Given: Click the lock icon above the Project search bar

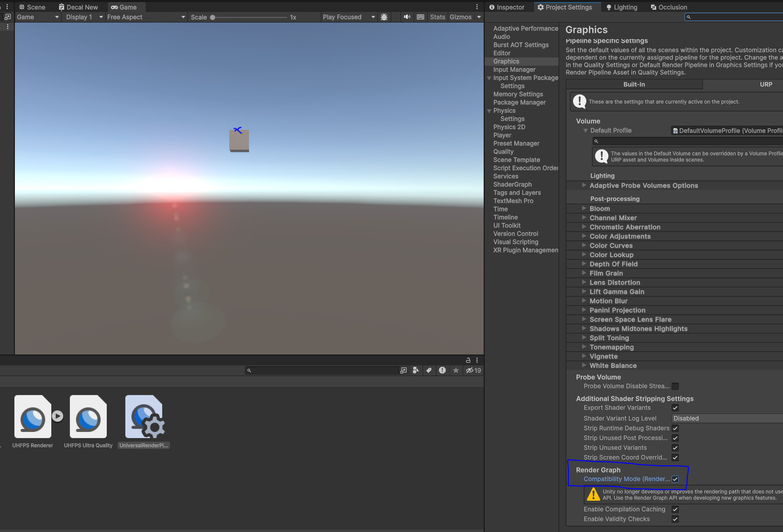Looking at the screenshot, I should pos(468,360).
